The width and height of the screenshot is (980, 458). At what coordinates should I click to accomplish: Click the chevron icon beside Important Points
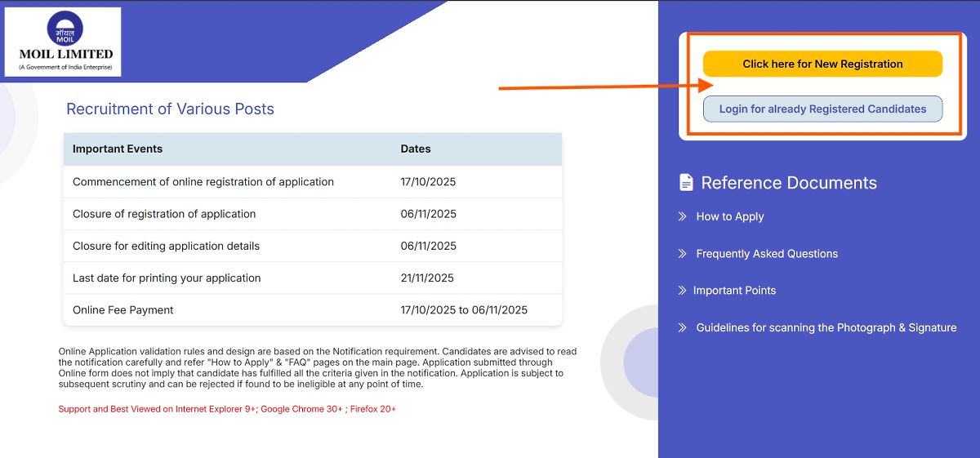click(x=682, y=291)
